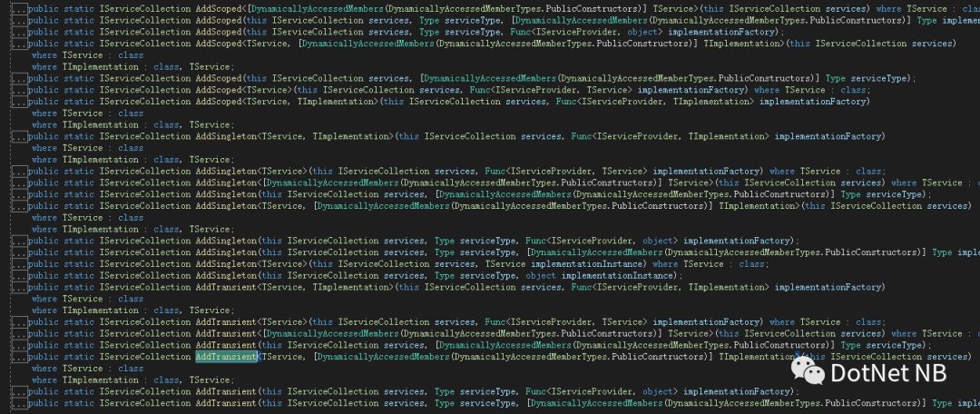Expand region before AddScoped ending with Type serviceType);
Viewport: 980px width, 414px height.
[x=19, y=79]
